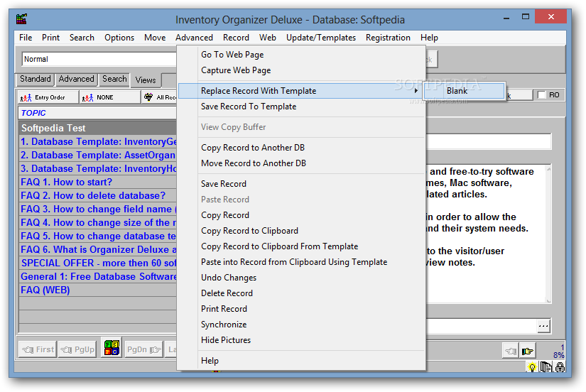Screen dimensions: 586x392
Task: Open the Registration menu
Action: point(388,38)
